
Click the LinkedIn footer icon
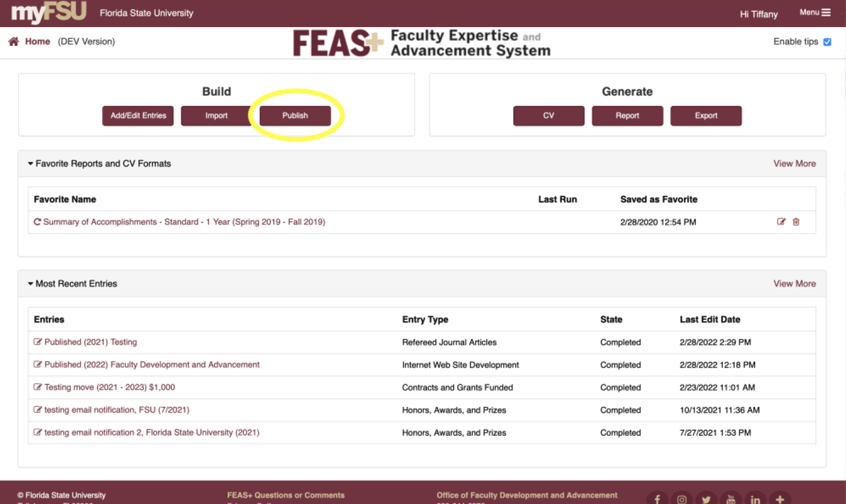[755, 499]
